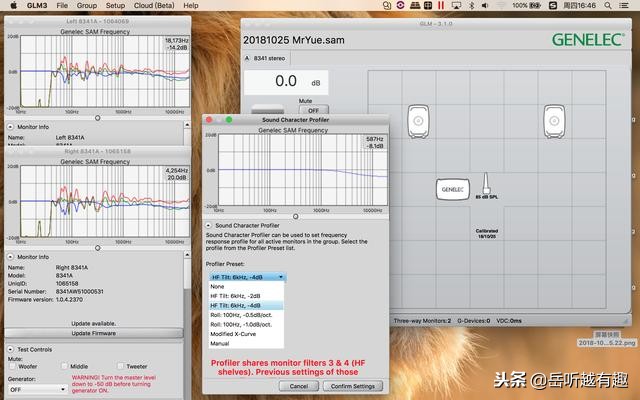Choose Roll: 100Hz, -1.0dB/oct. preset
The width and height of the screenshot is (640, 400).
[246, 324]
